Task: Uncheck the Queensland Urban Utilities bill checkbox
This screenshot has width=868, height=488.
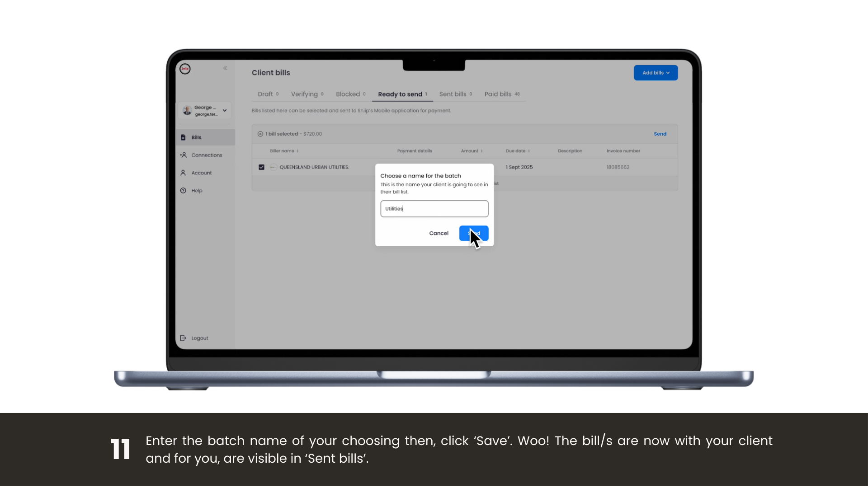Action: coord(261,167)
